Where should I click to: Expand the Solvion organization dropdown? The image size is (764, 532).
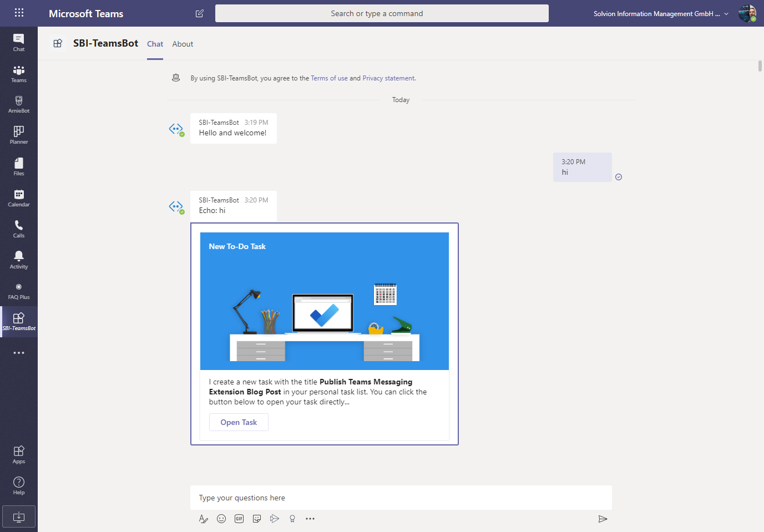tap(661, 14)
